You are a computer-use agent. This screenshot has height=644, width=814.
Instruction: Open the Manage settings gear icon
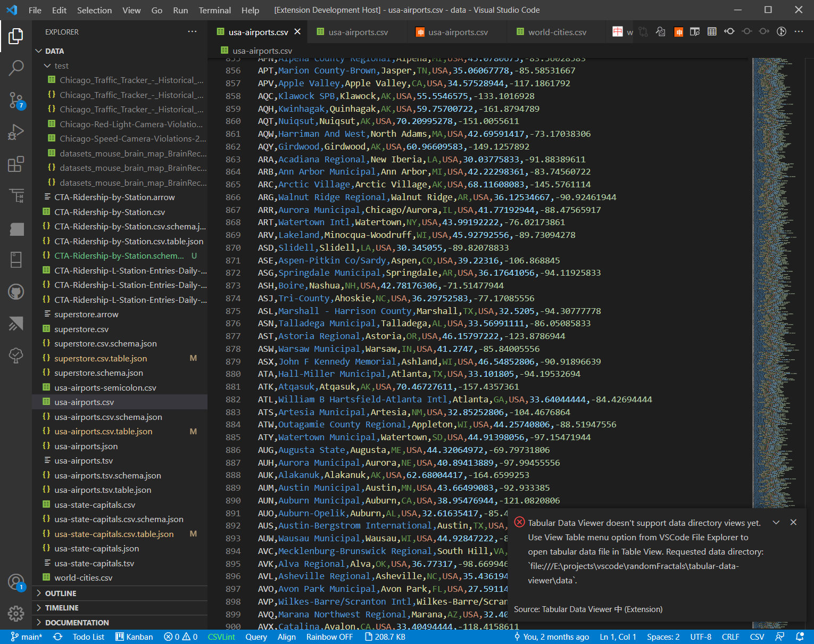[16, 613]
